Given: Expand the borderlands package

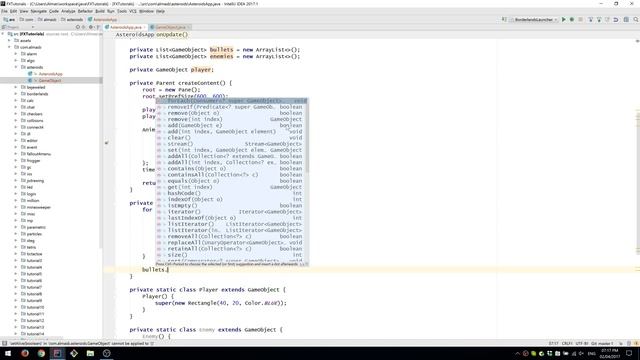Looking at the screenshot, I should 16,94.
